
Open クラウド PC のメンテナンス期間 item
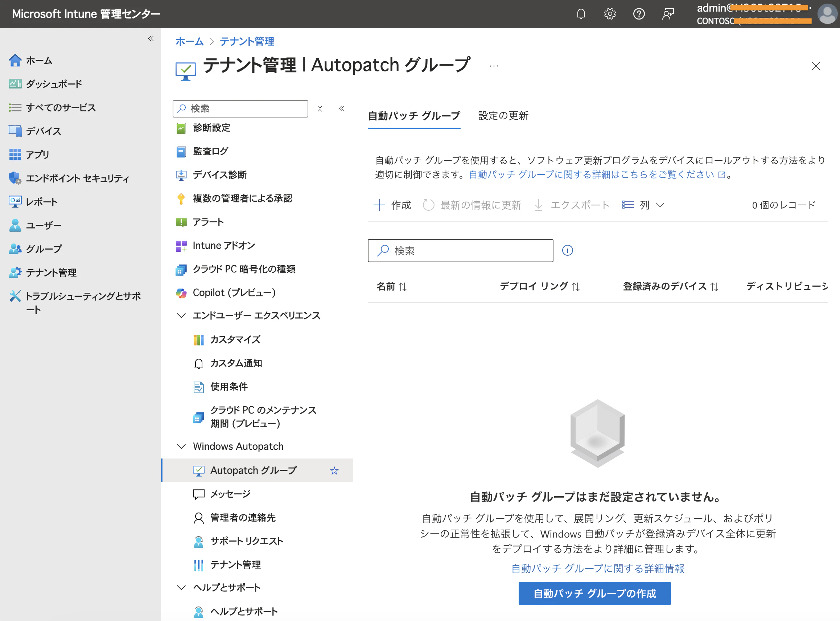(x=255, y=417)
